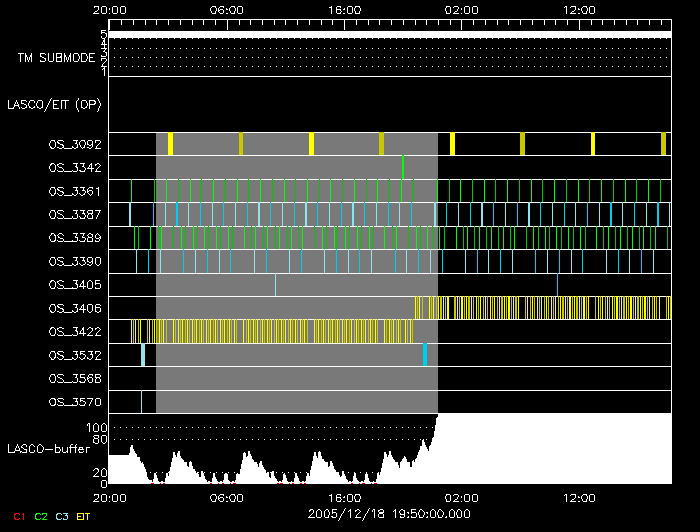Click the C3 legend label
Screen dimensions: 700x532
(x=63, y=516)
